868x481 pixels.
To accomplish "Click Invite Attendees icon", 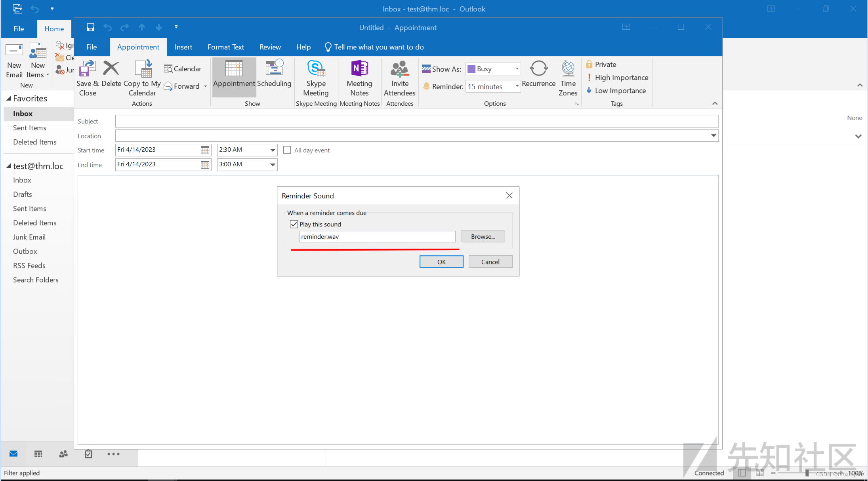I will tap(399, 68).
